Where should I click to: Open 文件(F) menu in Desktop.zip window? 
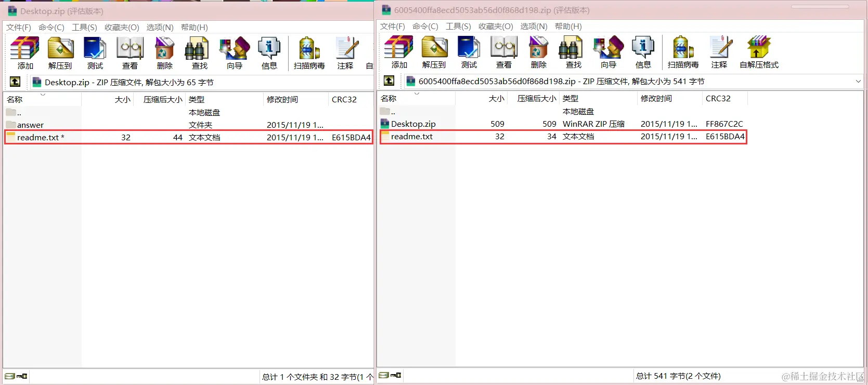[19, 27]
